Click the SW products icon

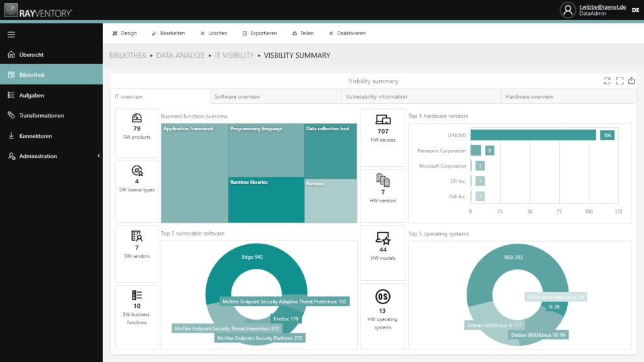(136, 118)
